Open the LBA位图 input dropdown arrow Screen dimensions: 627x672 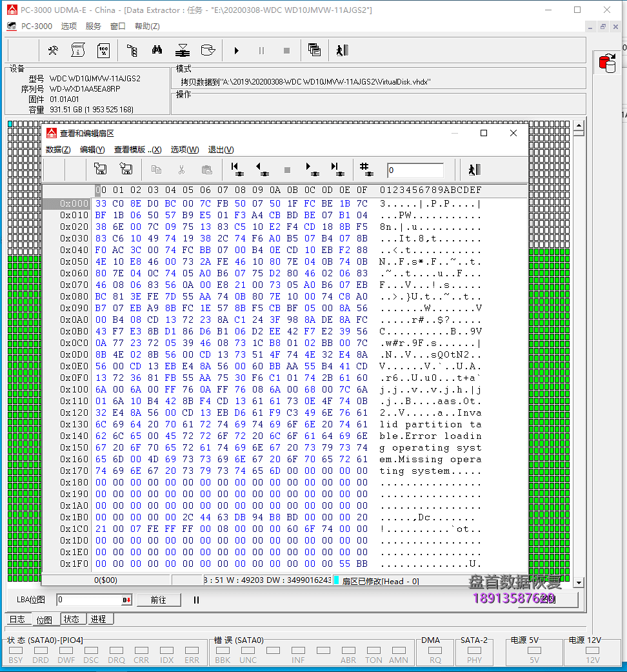127,600
